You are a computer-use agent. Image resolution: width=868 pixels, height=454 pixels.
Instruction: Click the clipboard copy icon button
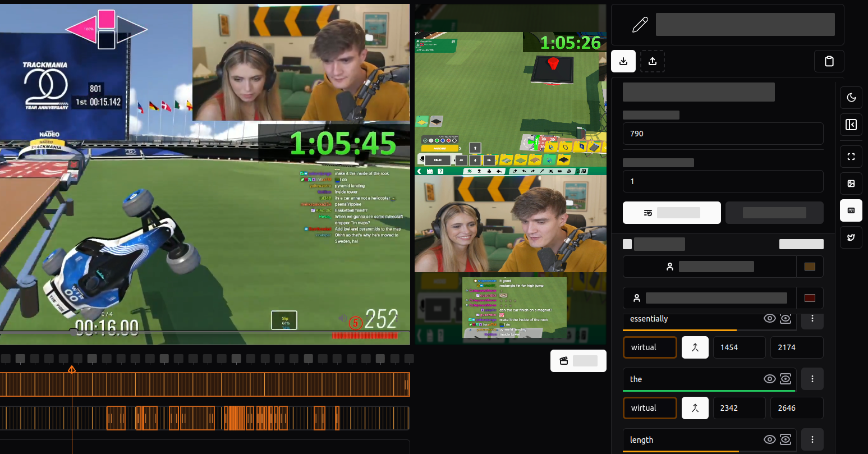[829, 61]
